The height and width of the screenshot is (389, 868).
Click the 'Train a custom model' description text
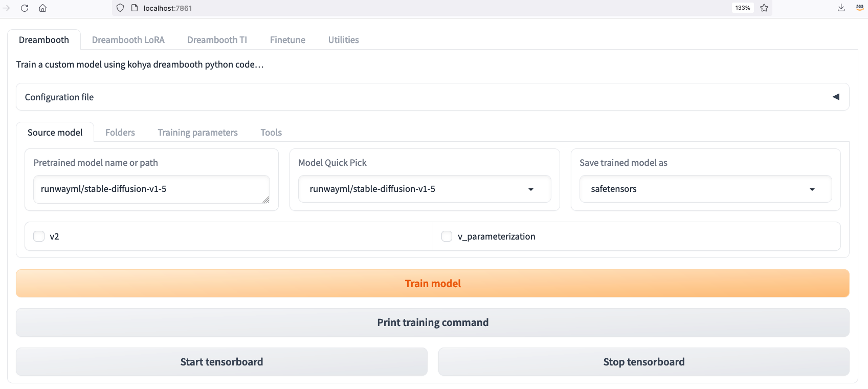140,64
